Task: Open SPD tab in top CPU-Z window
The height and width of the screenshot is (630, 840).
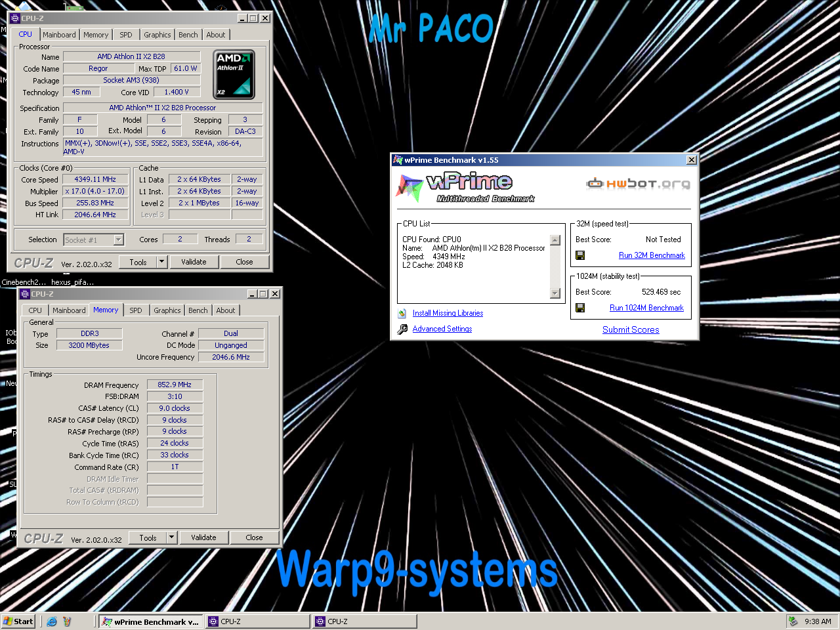Action: [126, 35]
